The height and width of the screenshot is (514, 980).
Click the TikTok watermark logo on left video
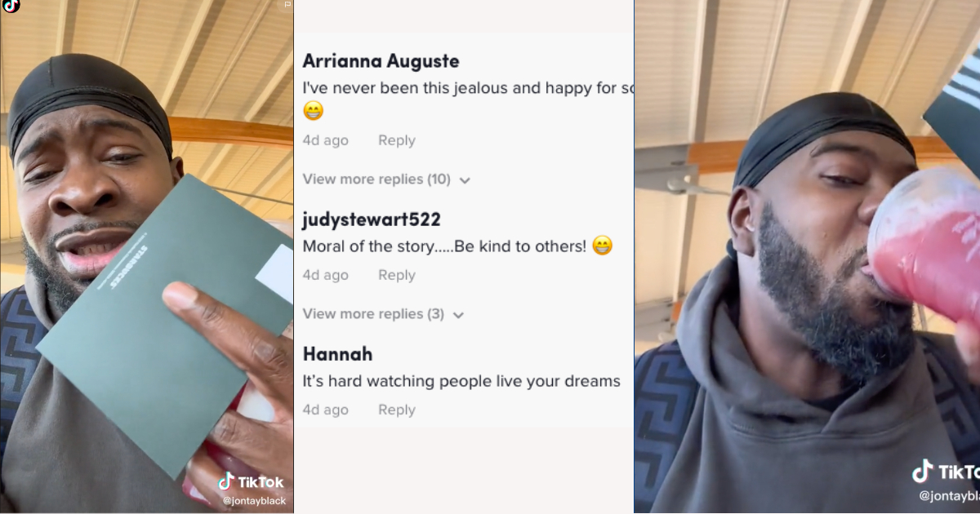point(251,482)
